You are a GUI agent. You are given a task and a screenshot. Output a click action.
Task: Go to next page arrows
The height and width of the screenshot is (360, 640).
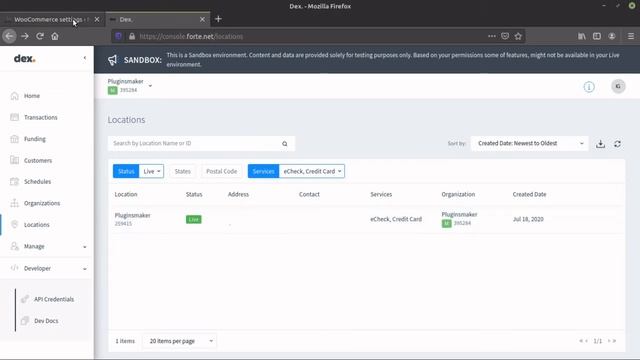pos(611,341)
